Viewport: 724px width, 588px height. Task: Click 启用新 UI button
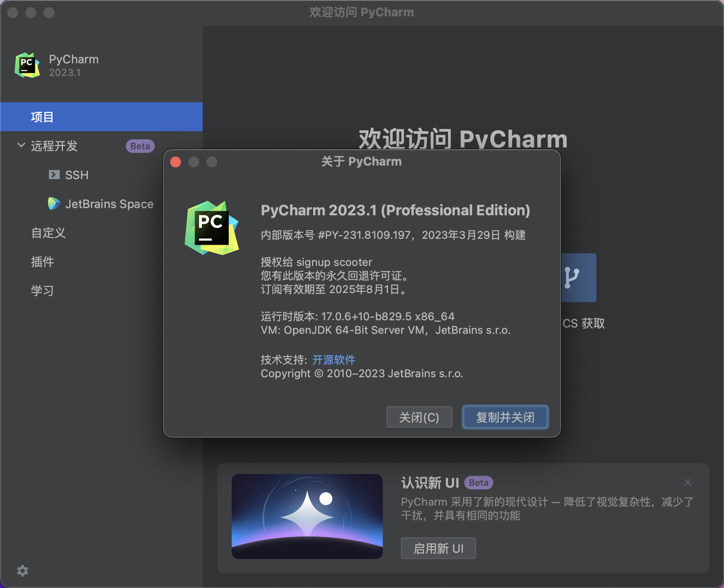(x=438, y=548)
